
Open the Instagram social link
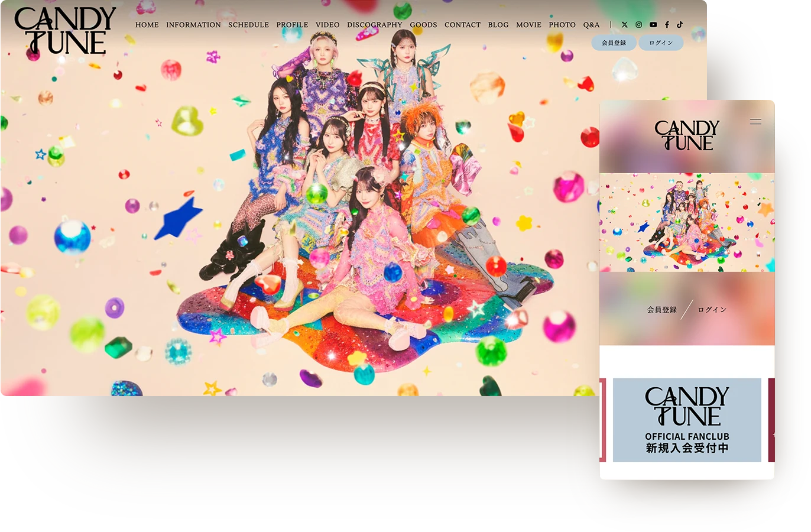[x=638, y=25]
